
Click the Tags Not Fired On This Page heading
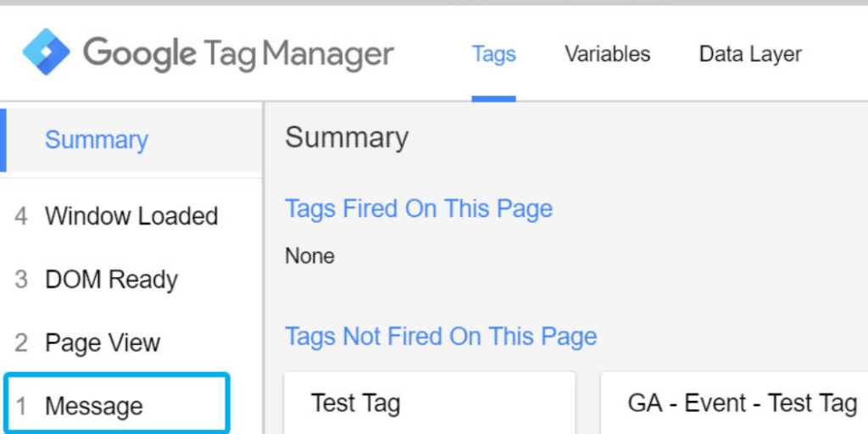[441, 337]
